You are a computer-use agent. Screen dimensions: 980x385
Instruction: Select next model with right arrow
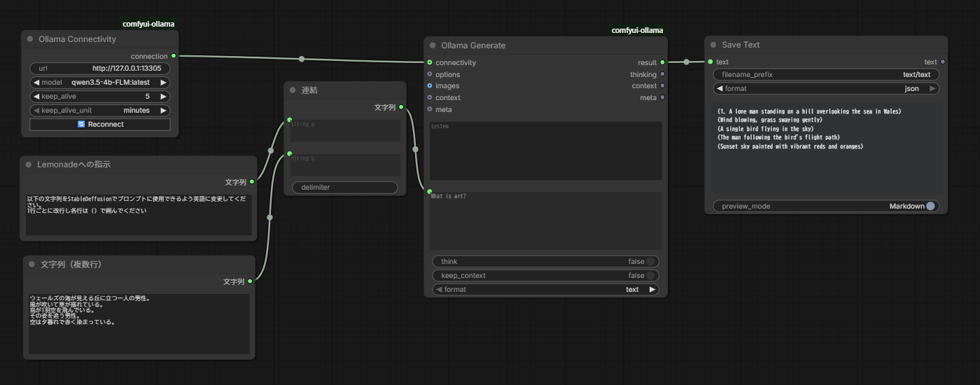(x=164, y=82)
